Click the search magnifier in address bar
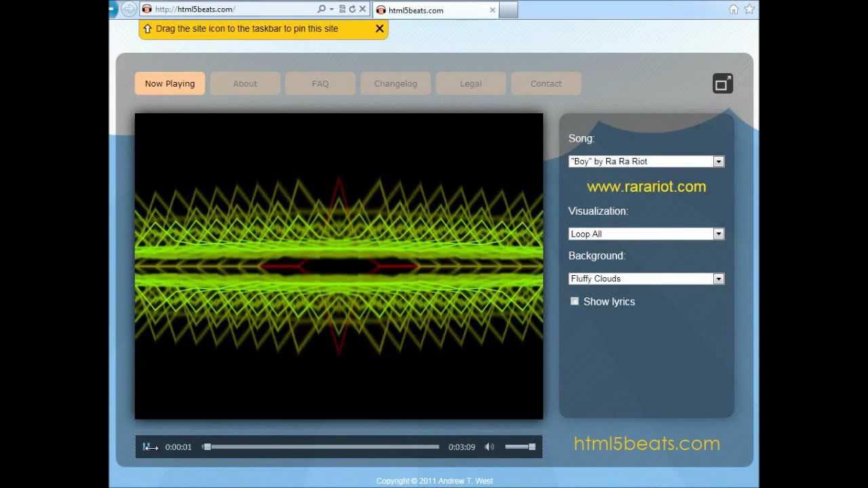Screen dimensions: 868x488 coord(321,9)
